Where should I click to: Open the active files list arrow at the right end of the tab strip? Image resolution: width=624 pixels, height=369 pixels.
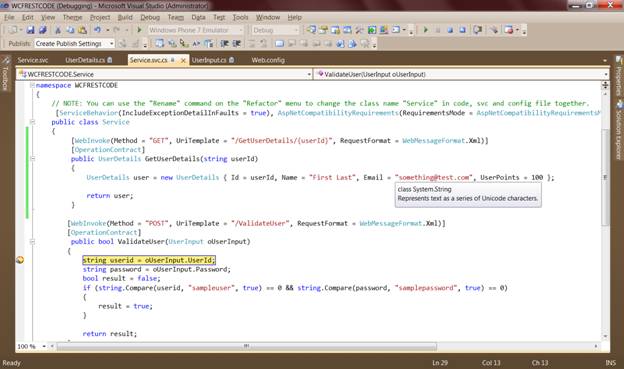(x=605, y=60)
